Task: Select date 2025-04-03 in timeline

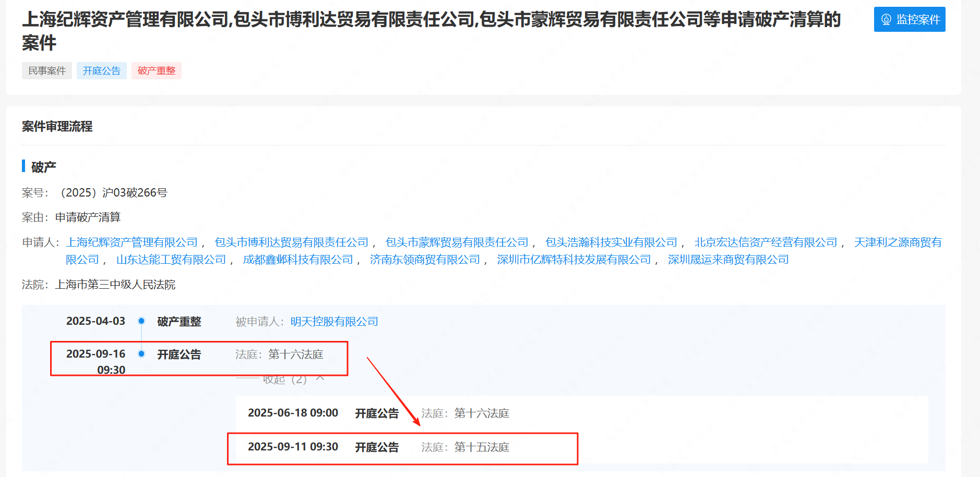Action: [95, 321]
